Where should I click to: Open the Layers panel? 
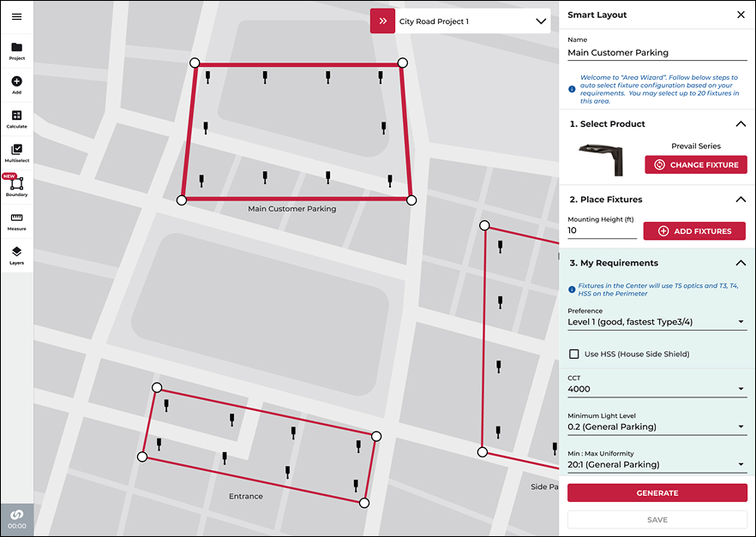click(x=17, y=256)
